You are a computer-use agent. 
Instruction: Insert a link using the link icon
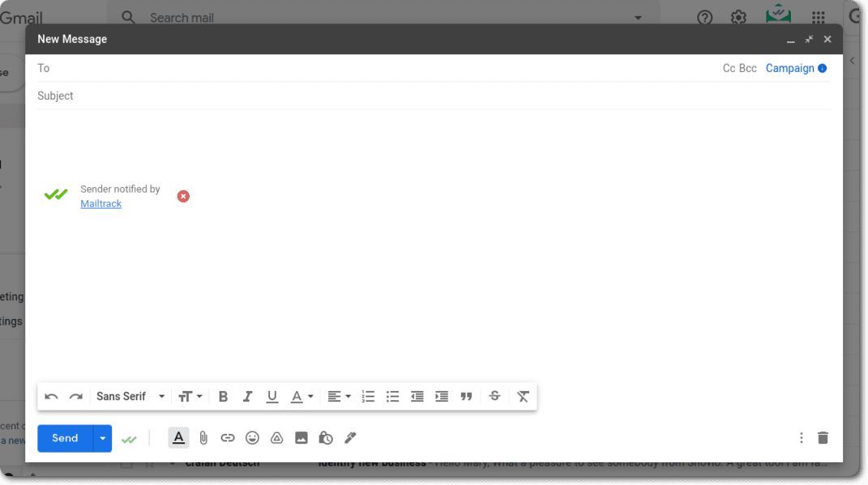[228, 438]
